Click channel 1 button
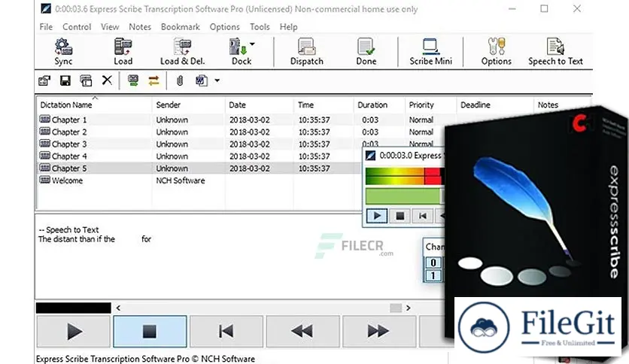 433,276
